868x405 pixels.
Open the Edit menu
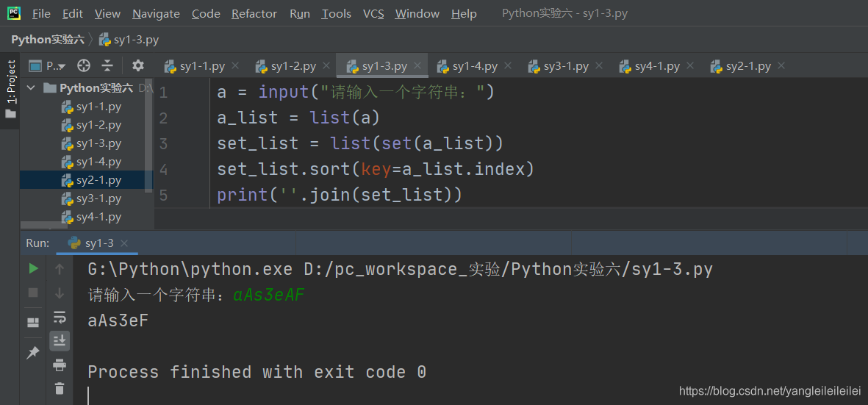click(x=73, y=14)
